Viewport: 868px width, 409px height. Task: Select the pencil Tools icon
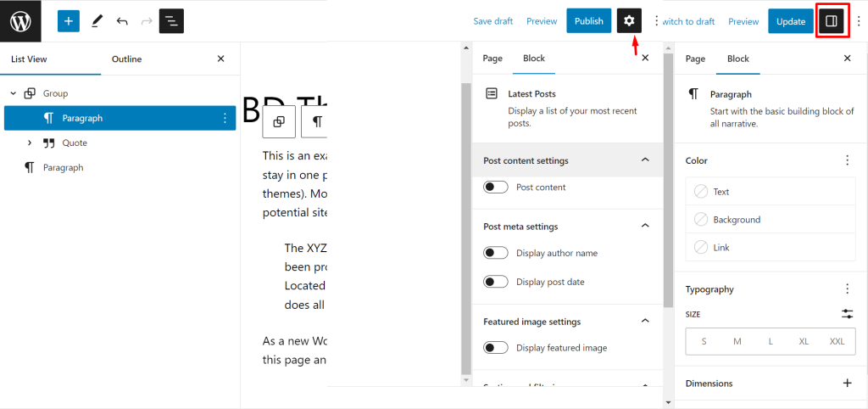97,21
